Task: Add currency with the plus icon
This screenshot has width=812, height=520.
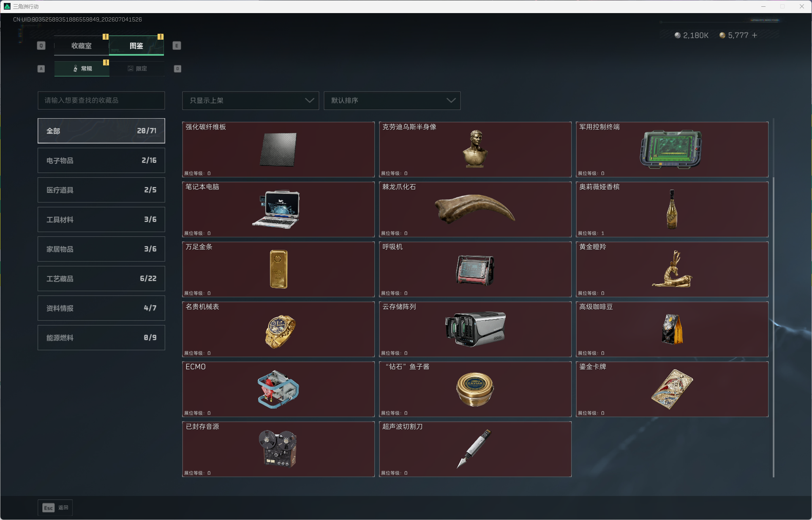Action: [755, 35]
